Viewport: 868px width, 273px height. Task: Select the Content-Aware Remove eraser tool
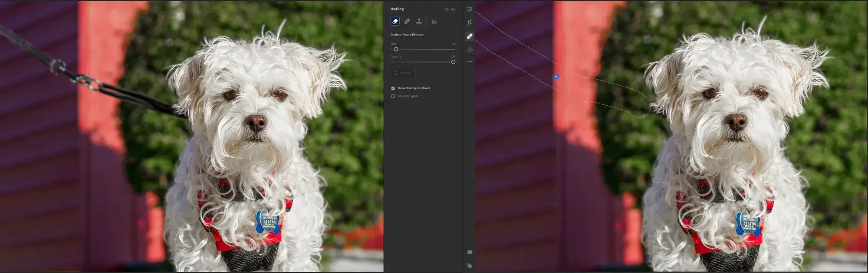(395, 21)
